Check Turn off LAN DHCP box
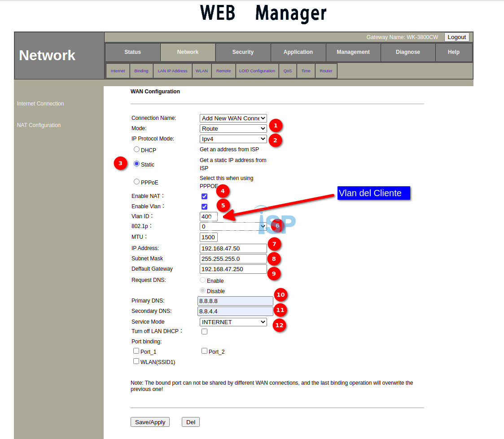 pos(204,331)
